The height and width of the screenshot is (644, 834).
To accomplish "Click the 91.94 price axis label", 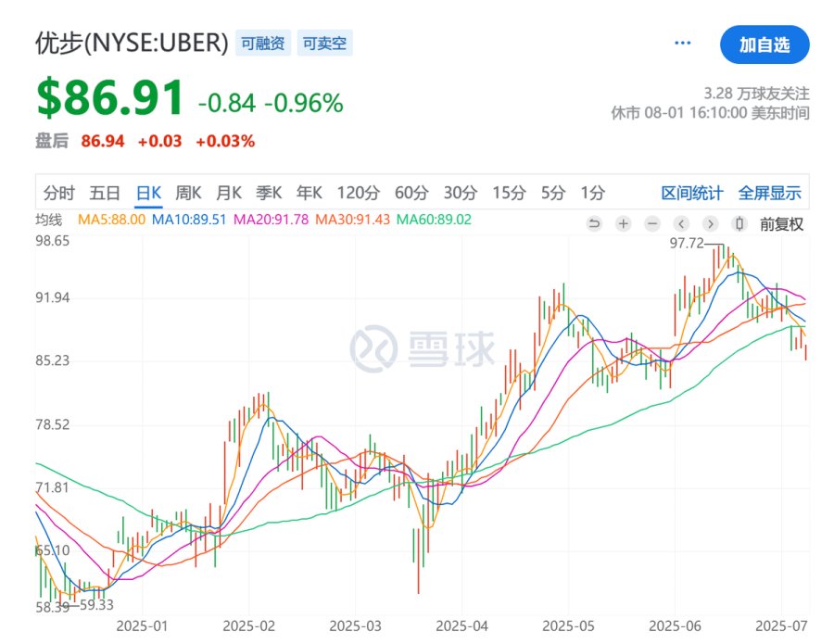I will [53, 297].
